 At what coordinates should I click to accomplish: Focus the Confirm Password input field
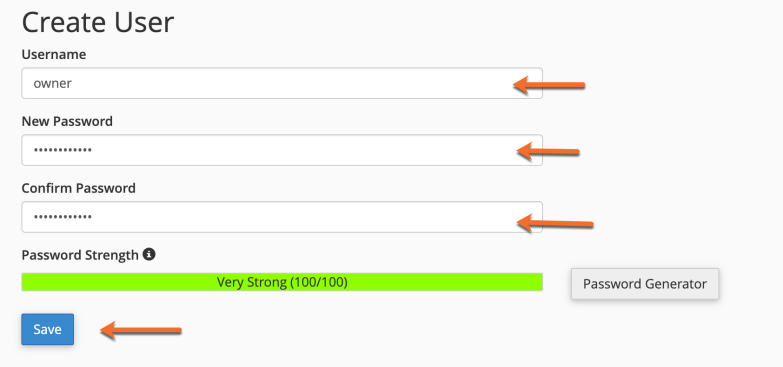pyautogui.click(x=282, y=217)
